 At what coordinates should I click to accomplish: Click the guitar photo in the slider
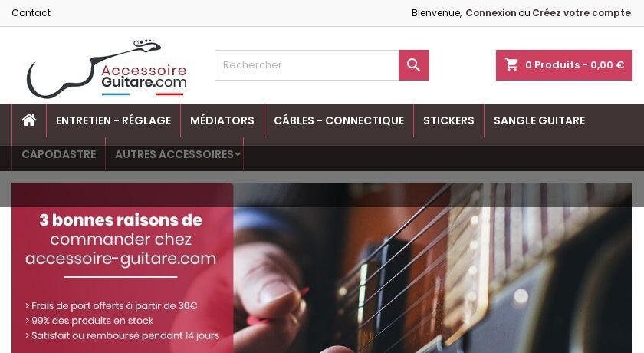pos(433,268)
